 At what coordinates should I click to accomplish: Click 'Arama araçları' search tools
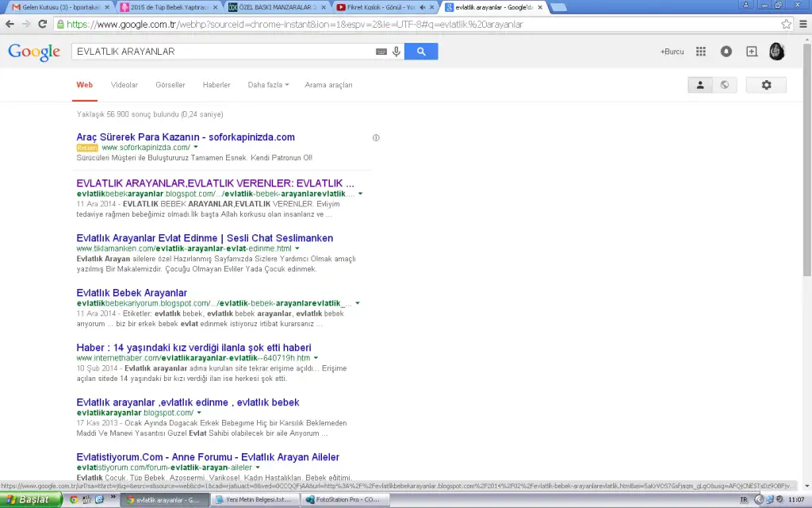tap(328, 85)
